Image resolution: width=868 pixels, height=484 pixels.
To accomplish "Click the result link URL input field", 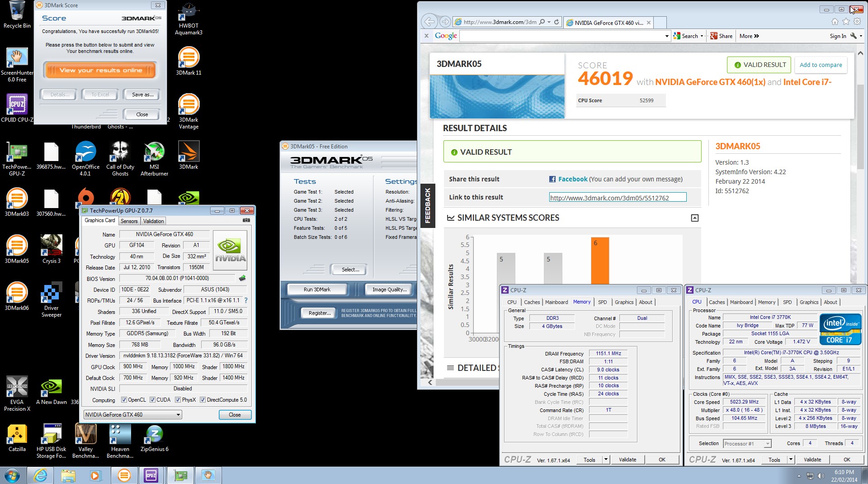I will (x=618, y=198).
